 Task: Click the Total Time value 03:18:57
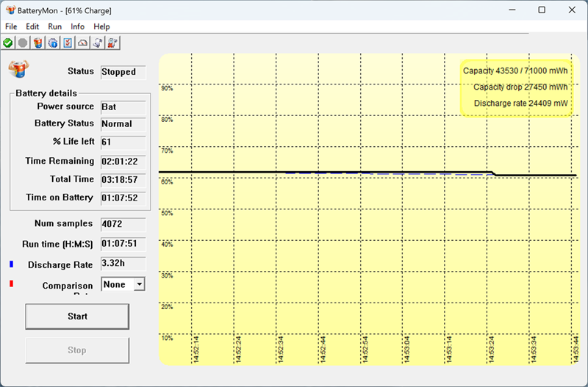pyautogui.click(x=123, y=180)
